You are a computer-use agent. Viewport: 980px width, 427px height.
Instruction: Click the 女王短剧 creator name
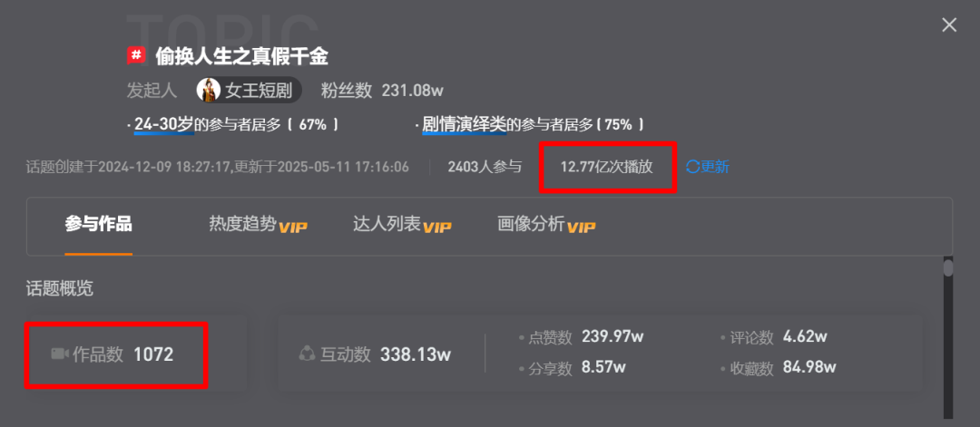259,91
